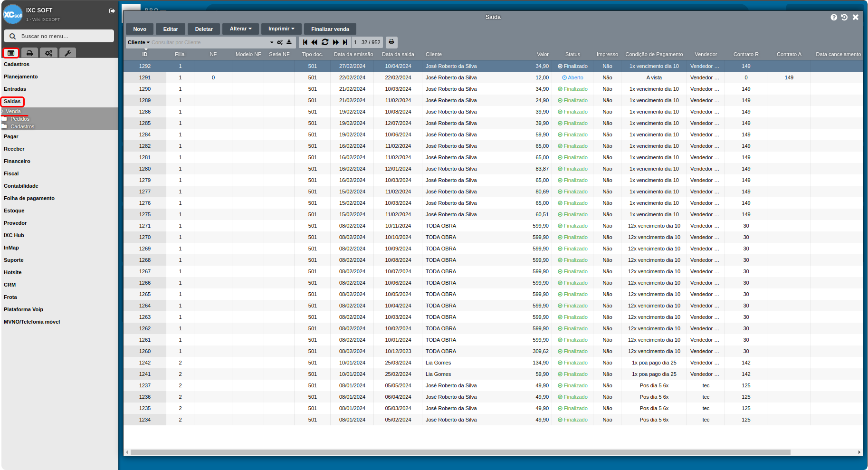Open the Planejamento menu
The image size is (868, 470).
click(x=21, y=77)
